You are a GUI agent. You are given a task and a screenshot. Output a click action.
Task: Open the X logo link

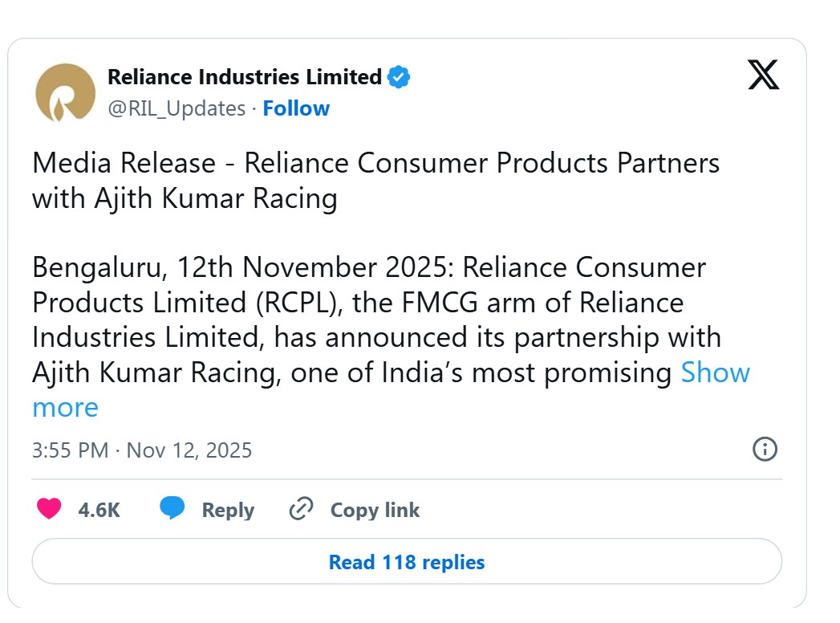[763, 75]
